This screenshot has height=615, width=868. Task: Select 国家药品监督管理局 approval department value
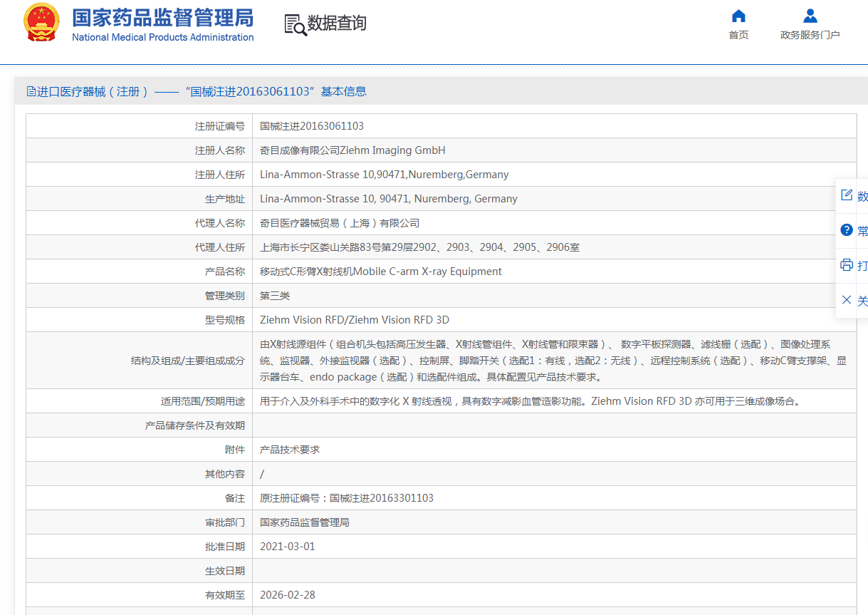click(x=305, y=522)
